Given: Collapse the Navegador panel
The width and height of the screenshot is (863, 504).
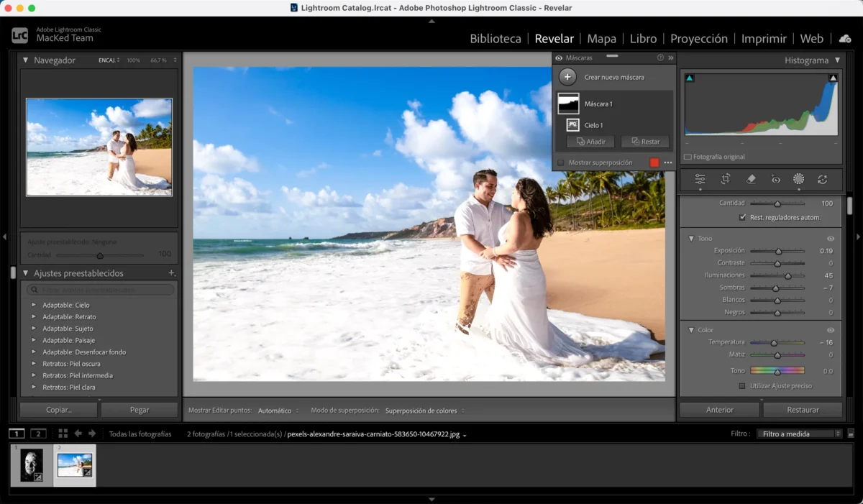Looking at the screenshot, I should pos(26,60).
